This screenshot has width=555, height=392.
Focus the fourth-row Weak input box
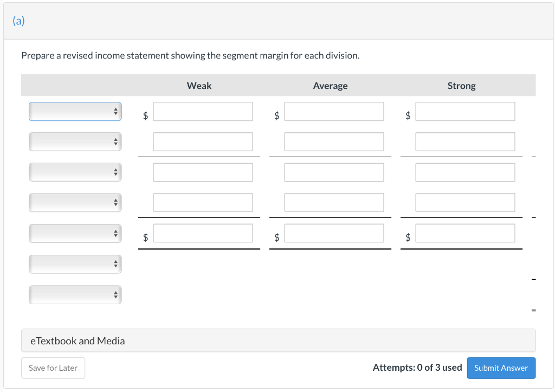(x=203, y=203)
